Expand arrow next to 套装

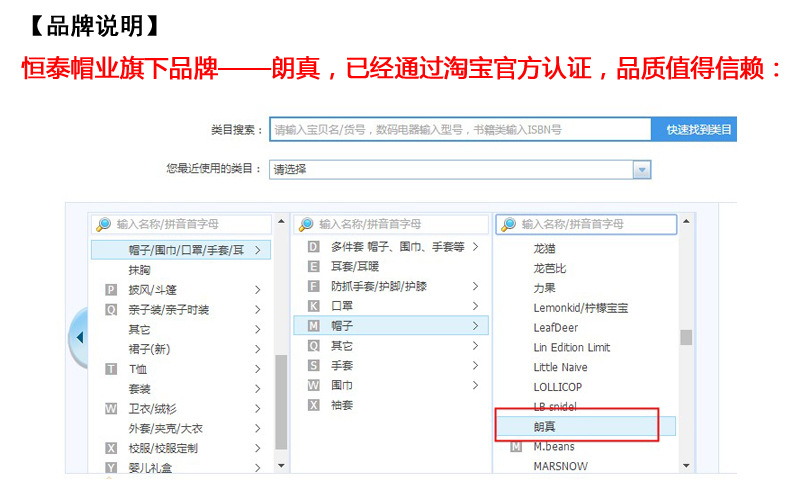[258, 389]
